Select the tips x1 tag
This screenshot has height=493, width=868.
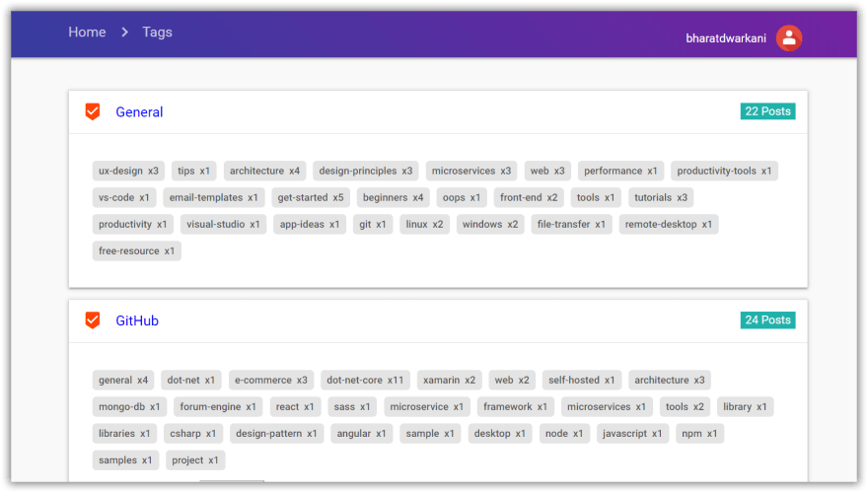(193, 171)
